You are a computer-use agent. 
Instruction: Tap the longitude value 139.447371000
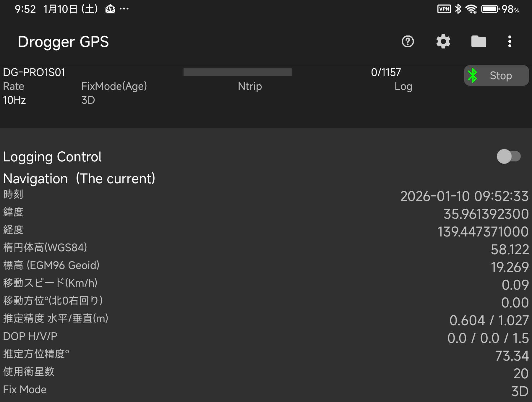(483, 232)
